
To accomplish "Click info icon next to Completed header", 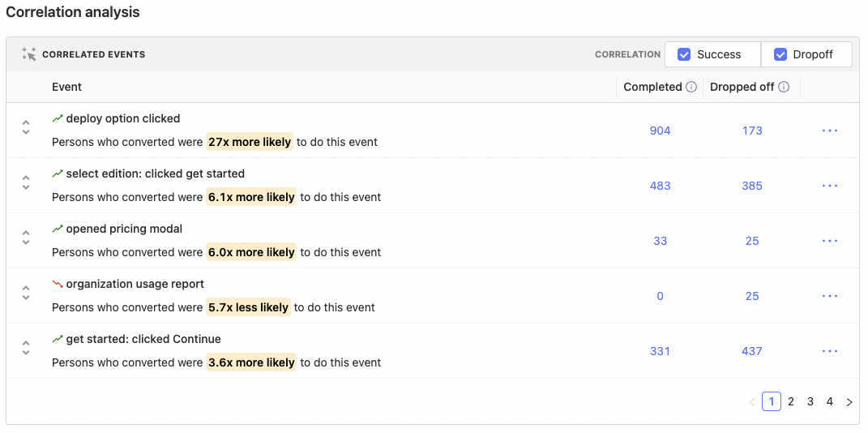I will [691, 88].
